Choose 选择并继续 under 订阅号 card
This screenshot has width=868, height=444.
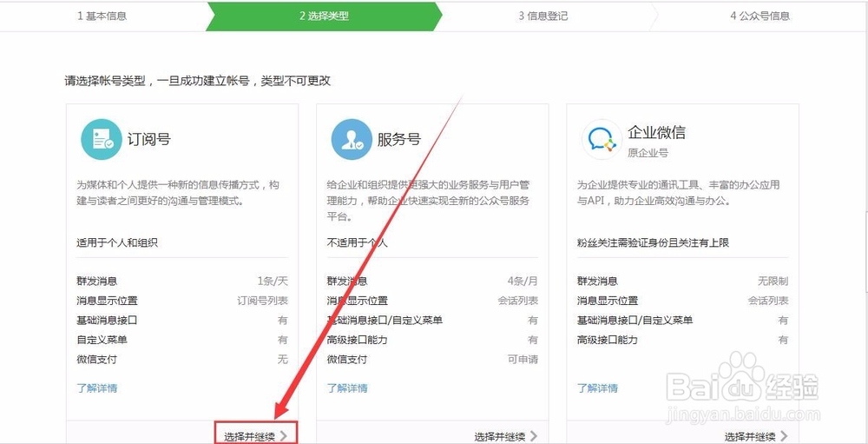(x=256, y=435)
